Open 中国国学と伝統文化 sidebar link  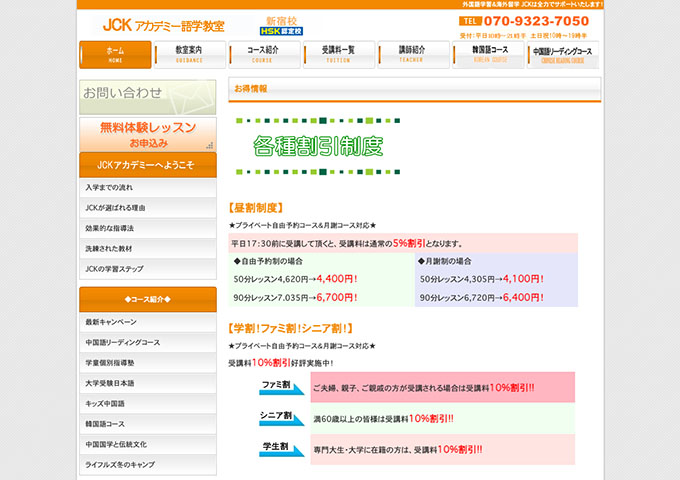click(x=148, y=444)
